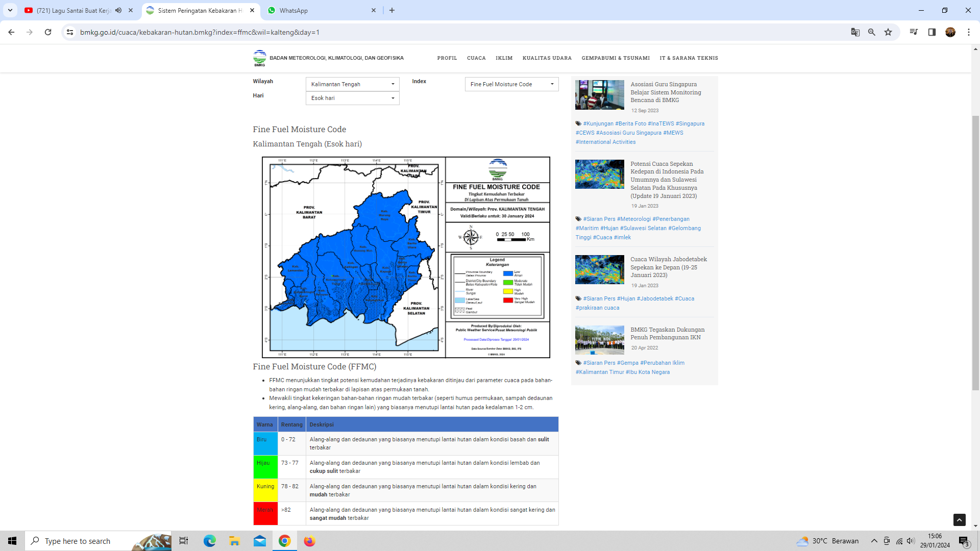Image resolution: width=980 pixels, height=551 pixels.
Task: Click the #Jabodetabek tag link
Action: pyautogui.click(x=655, y=298)
